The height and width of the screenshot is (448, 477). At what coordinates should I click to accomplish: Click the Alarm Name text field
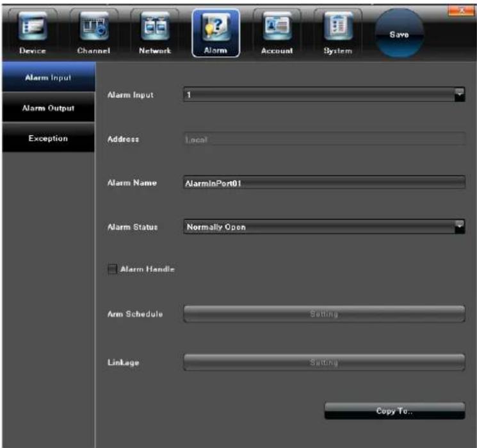[x=324, y=183]
